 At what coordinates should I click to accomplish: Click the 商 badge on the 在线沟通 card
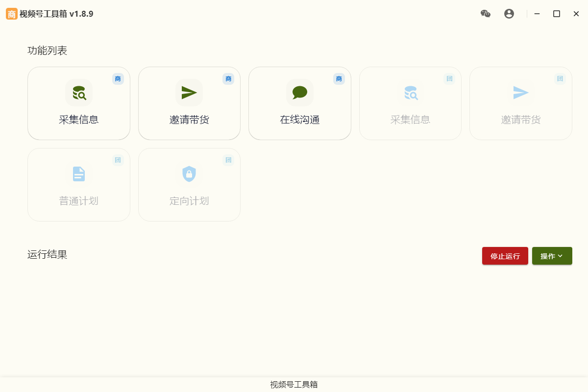point(339,79)
